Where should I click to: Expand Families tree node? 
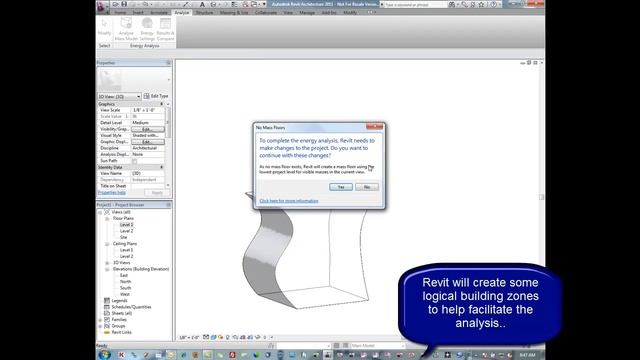tap(100, 320)
